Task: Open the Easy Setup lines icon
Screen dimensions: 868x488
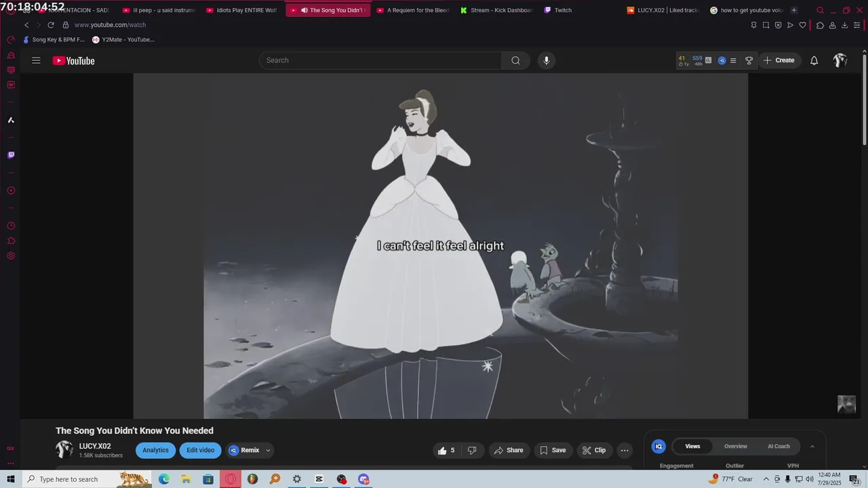Action: click(856, 25)
